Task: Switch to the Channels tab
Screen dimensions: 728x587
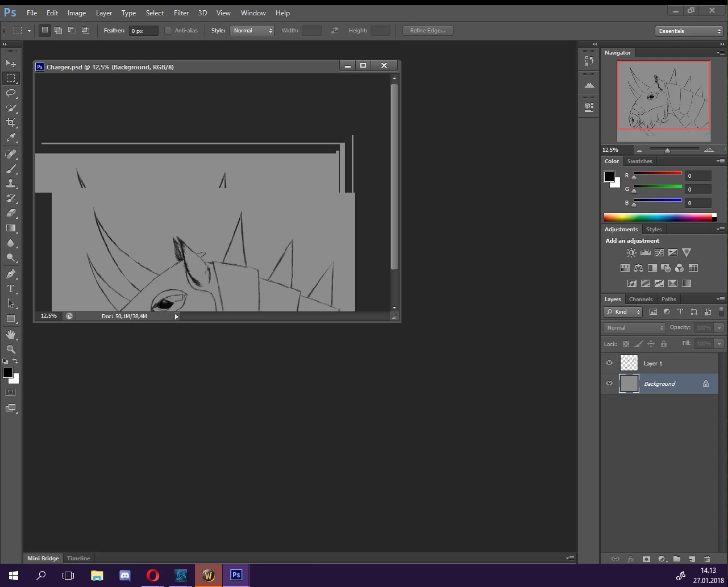Action: 640,299
